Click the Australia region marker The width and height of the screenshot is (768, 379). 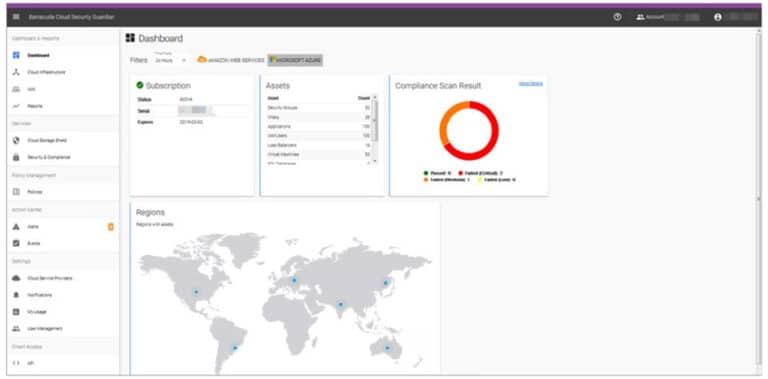[387, 348]
